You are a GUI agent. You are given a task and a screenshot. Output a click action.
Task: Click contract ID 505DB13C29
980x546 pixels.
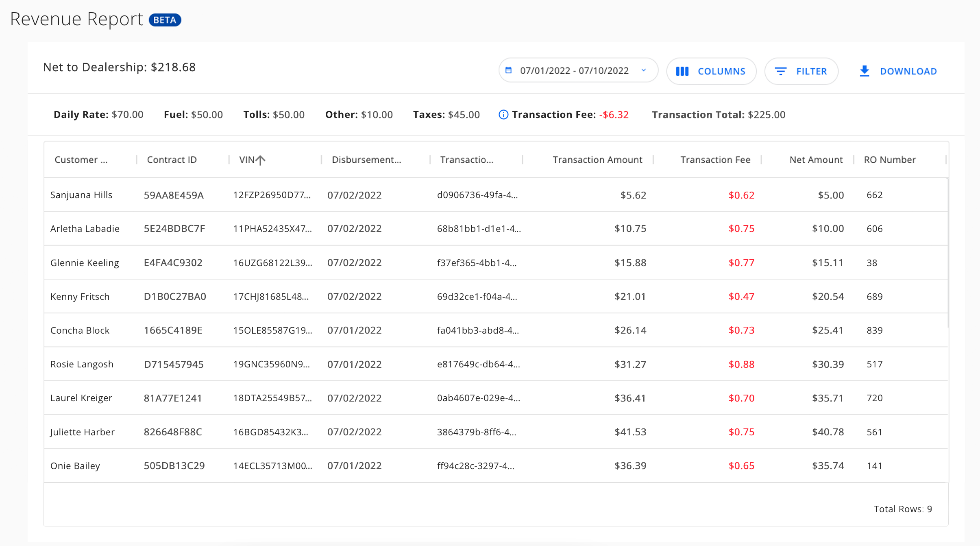point(174,466)
